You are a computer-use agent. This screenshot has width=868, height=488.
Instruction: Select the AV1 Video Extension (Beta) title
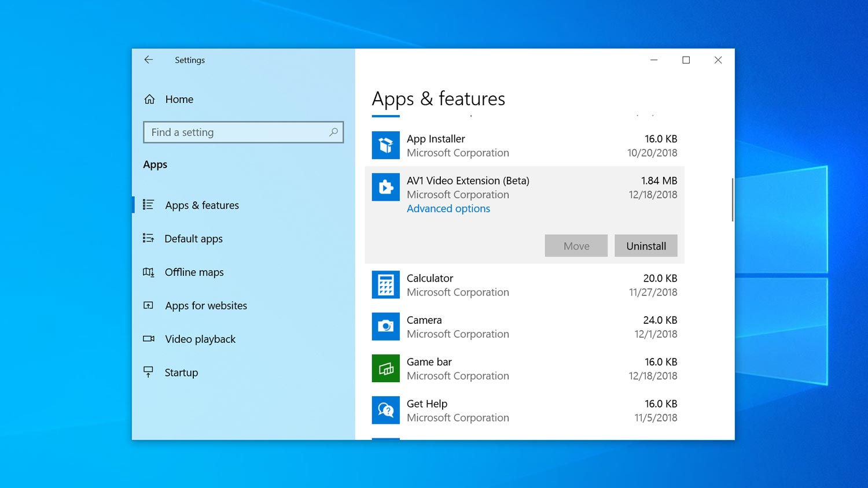point(468,181)
